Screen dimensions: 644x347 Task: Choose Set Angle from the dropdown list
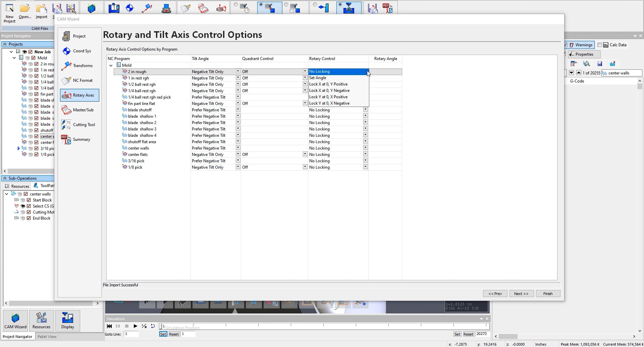point(318,78)
